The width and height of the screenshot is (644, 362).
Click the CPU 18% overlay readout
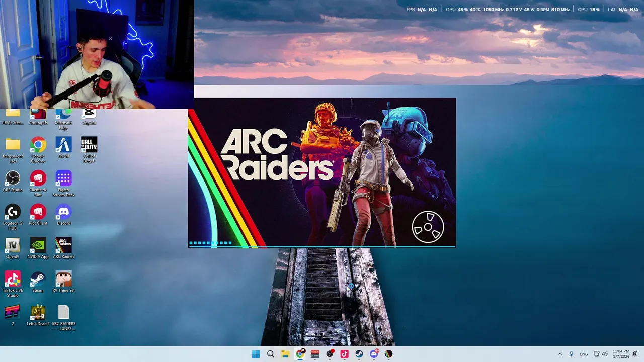pyautogui.click(x=589, y=10)
